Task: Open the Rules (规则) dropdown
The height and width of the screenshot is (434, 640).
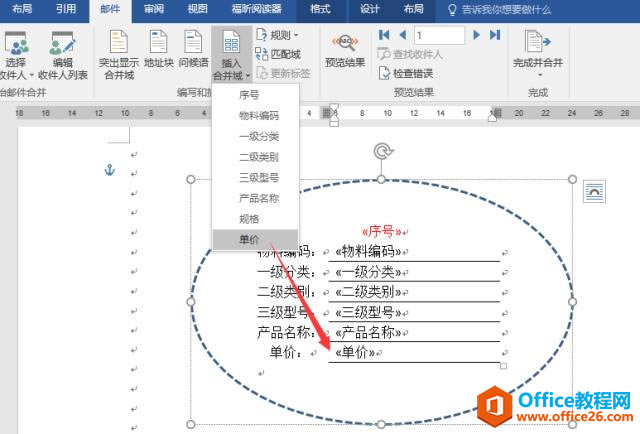Action: point(278,35)
